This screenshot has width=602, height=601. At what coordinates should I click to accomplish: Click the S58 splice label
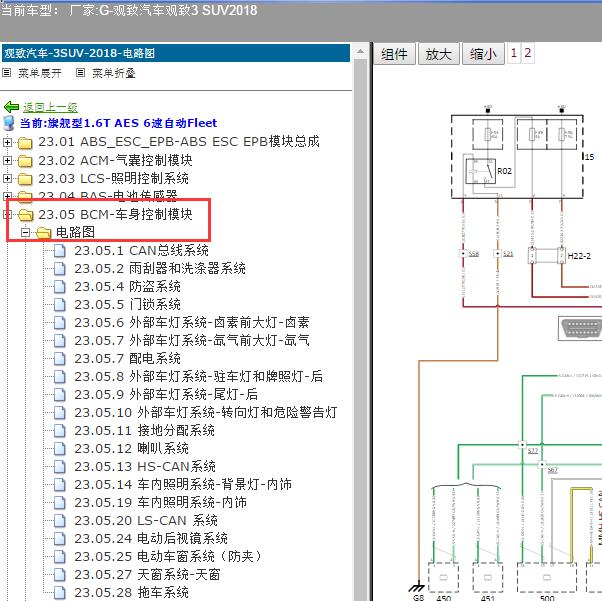pyautogui.click(x=473, y=254)
